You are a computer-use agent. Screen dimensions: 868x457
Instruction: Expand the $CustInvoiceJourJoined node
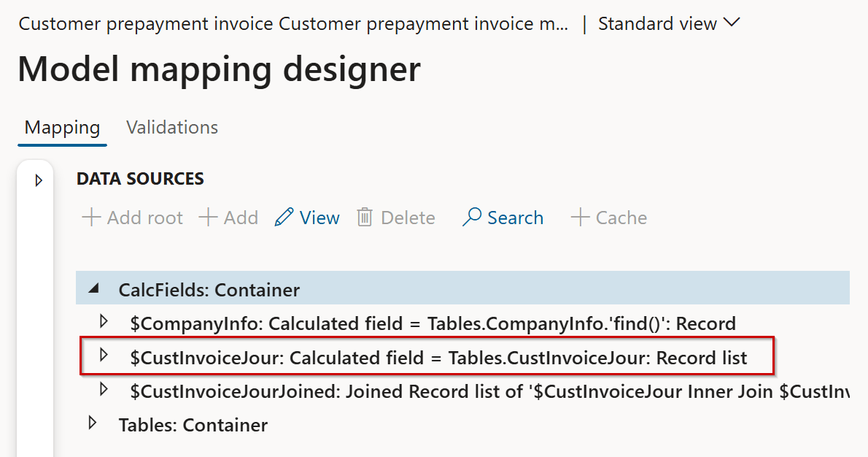click(x=104, y=389)
